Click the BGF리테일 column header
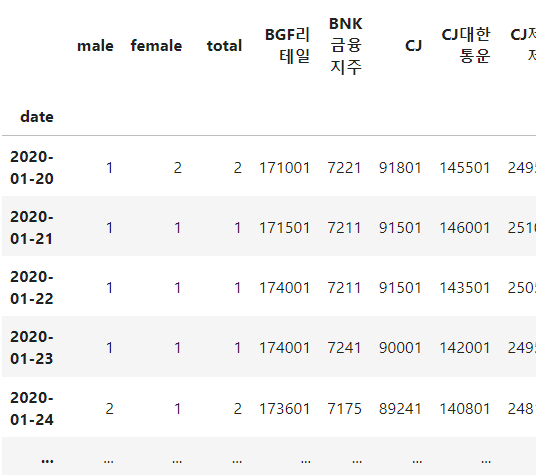The height and width of the screenshot is (475, 536). [287, 46]
